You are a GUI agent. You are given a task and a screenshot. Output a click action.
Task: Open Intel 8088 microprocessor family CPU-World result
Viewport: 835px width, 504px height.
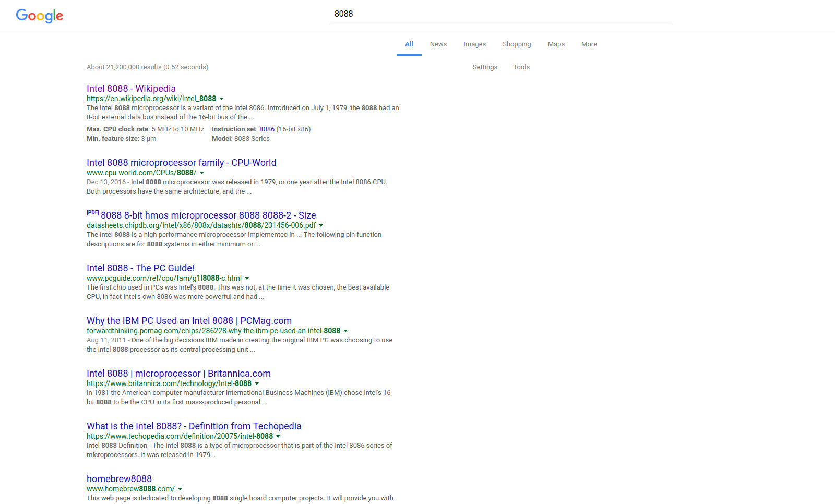click(182, 163)
